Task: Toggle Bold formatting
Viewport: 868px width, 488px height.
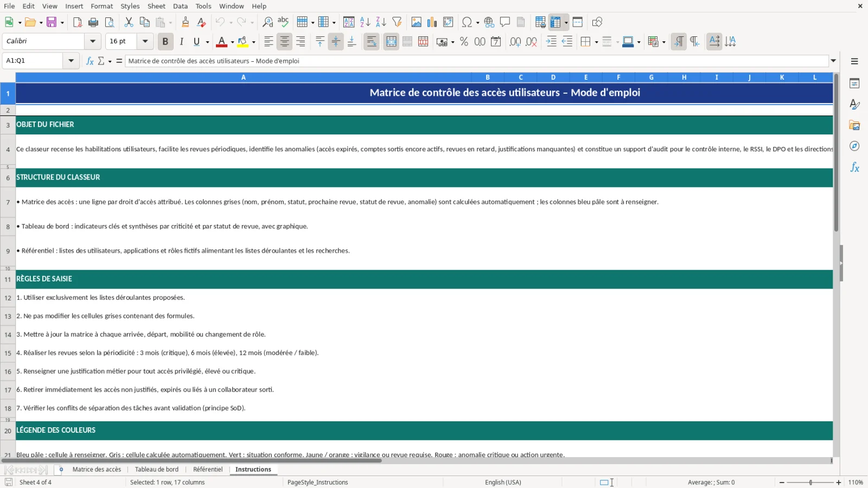Action: tap(165, 42)
